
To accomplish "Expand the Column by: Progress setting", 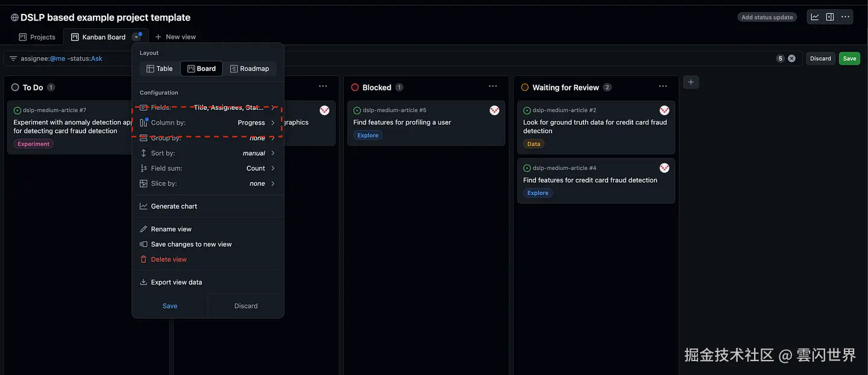I will pos(207,122).
